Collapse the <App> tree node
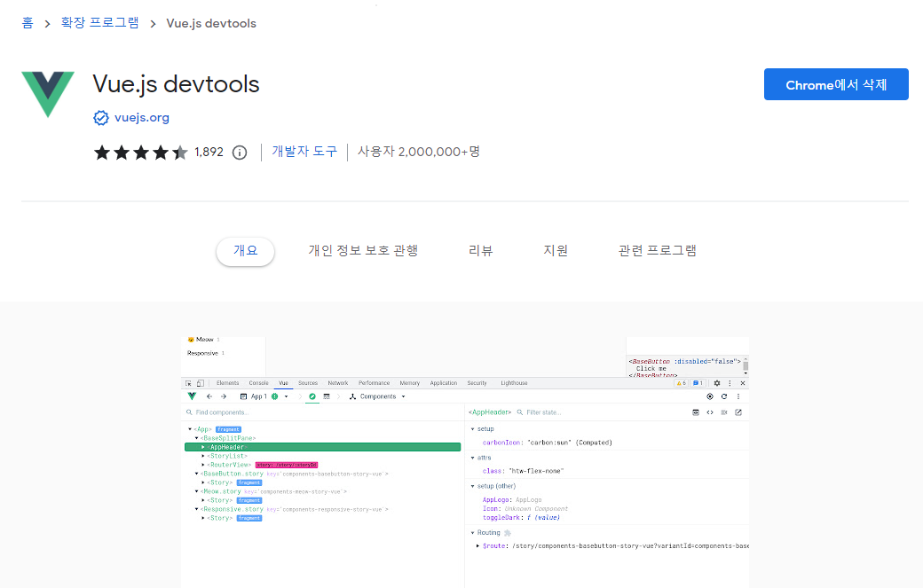This screenshot has width=923, height=588. 190,429
